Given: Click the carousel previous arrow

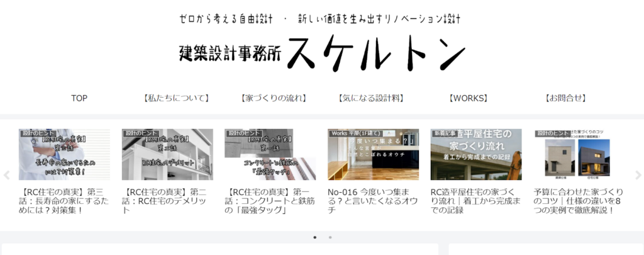Looking at the screenshot, I should pos(7,175).
